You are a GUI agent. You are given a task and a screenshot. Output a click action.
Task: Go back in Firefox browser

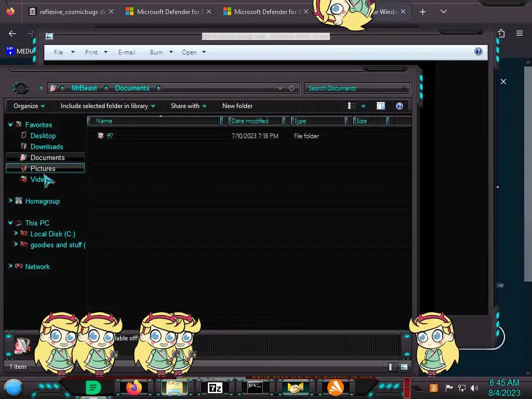(x=12, y=34)
